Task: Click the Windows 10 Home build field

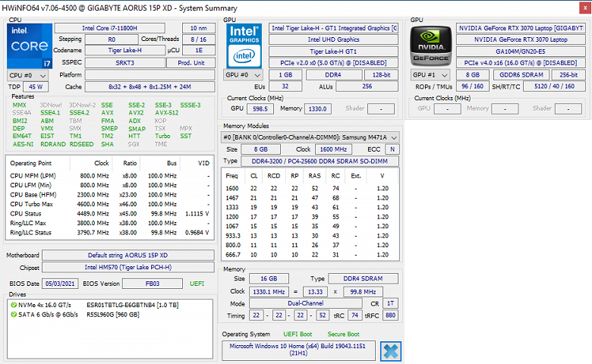Action: (x=298, y=350)
